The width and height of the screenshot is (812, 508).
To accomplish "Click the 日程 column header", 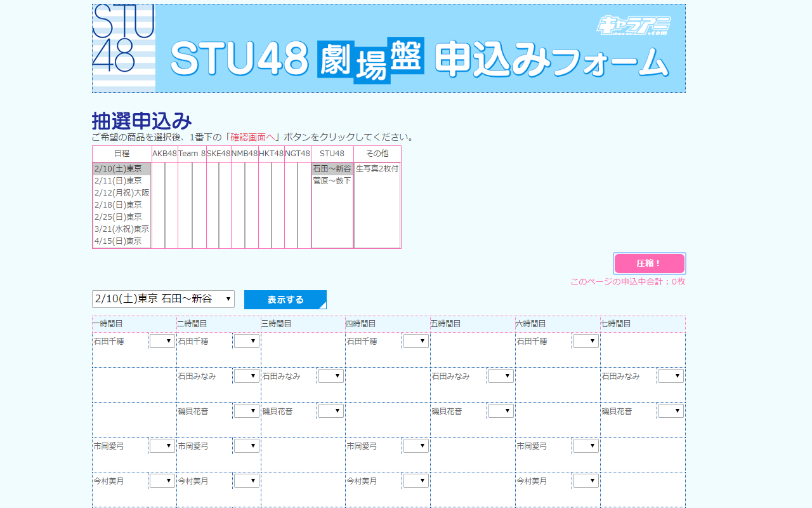I will click(122, 154).
